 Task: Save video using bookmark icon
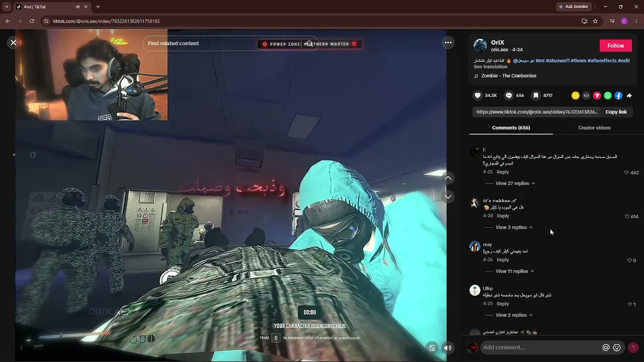[536, 96]
